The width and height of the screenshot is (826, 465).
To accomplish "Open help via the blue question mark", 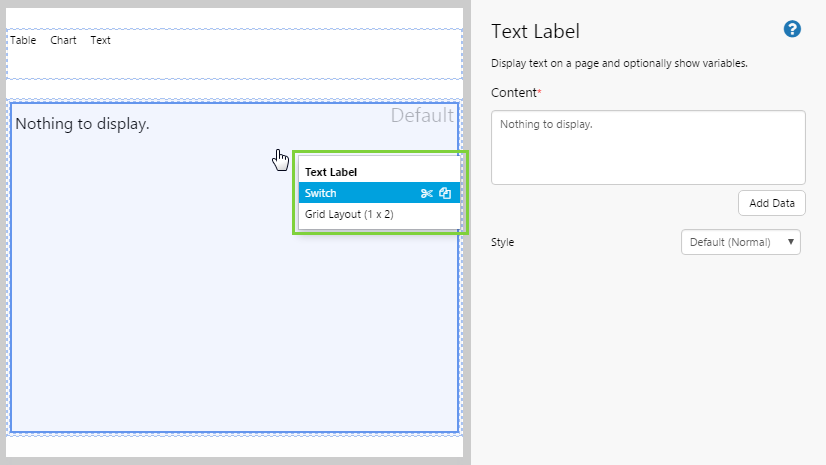I will 792,30.
